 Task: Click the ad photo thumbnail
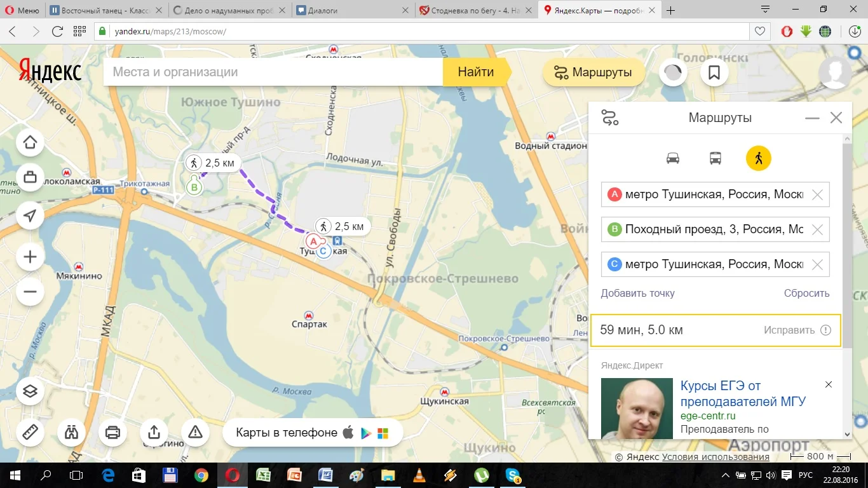637,408
